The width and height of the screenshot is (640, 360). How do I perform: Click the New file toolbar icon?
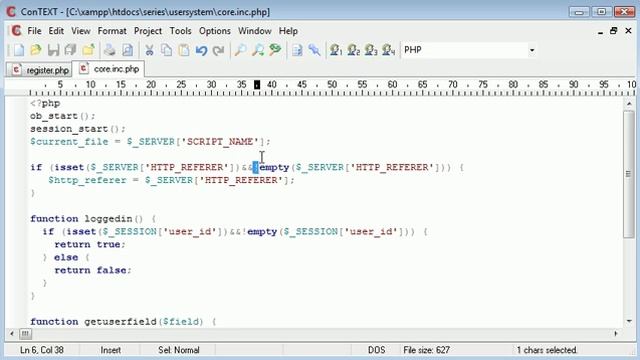[18, 50]
